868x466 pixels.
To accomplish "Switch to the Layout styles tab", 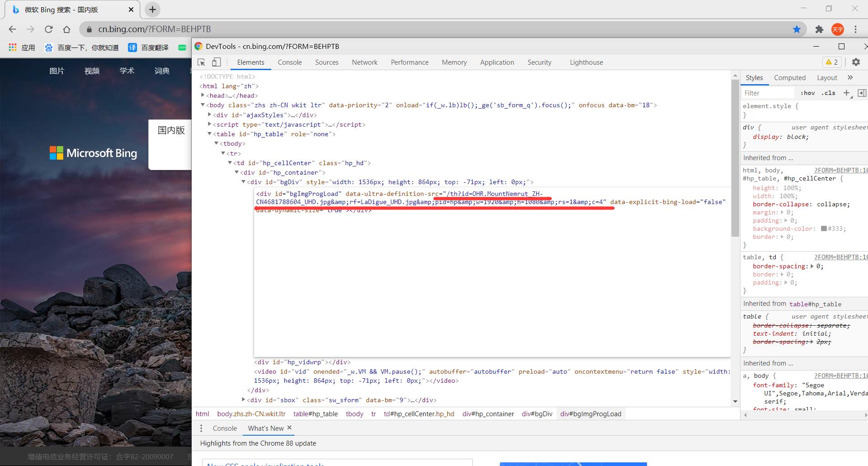I will click(x=827, y=78).
